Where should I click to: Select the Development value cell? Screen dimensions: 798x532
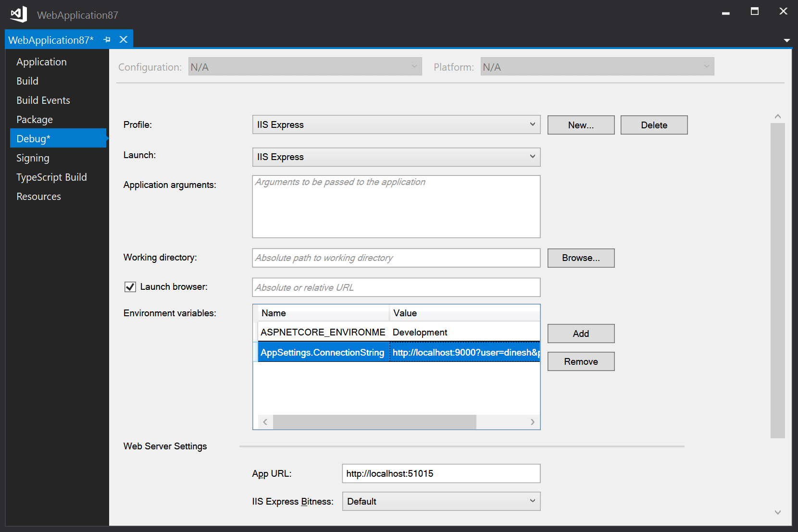464,332
